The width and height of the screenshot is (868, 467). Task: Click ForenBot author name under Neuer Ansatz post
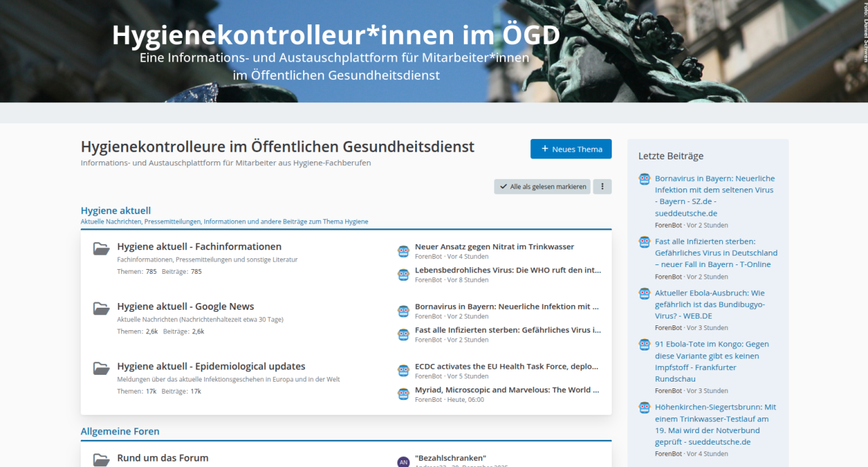429,257
